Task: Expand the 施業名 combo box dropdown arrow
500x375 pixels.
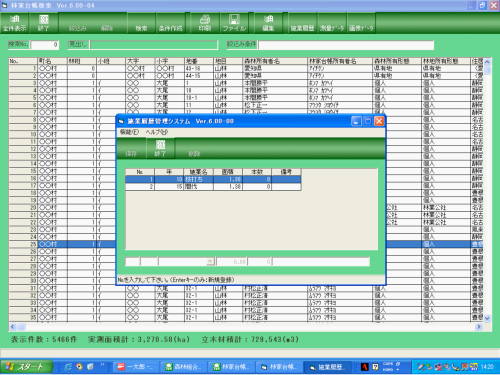Action: tap(210, 262)
